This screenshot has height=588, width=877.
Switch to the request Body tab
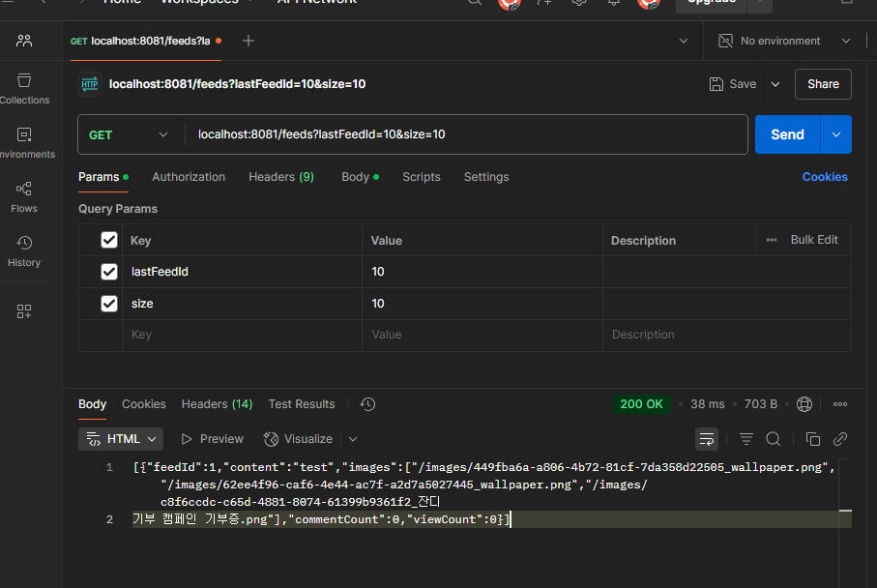[x=361, y=177]
